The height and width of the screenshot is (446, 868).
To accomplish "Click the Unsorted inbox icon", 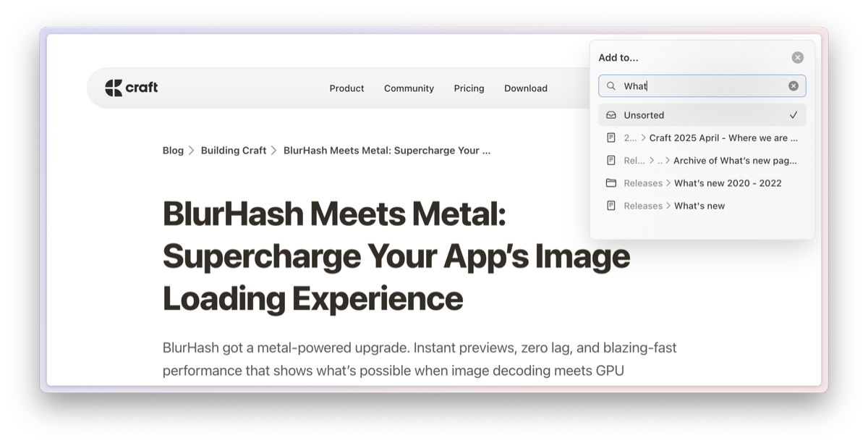I will 611,115.
